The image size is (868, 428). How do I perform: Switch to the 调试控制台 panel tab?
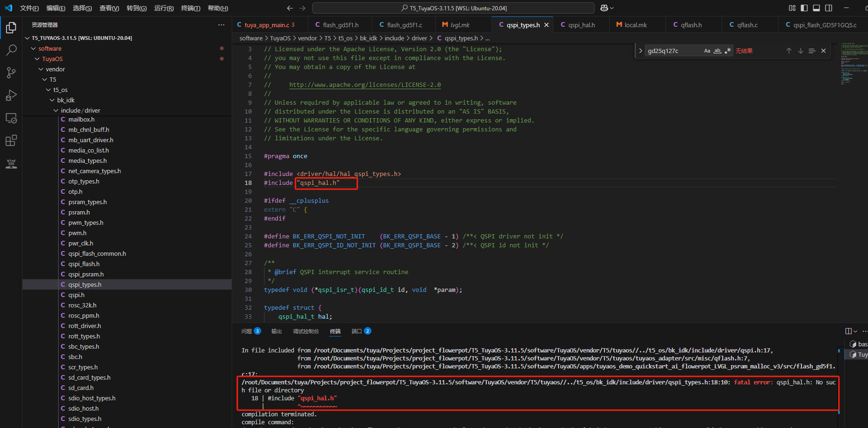[306, 331]
